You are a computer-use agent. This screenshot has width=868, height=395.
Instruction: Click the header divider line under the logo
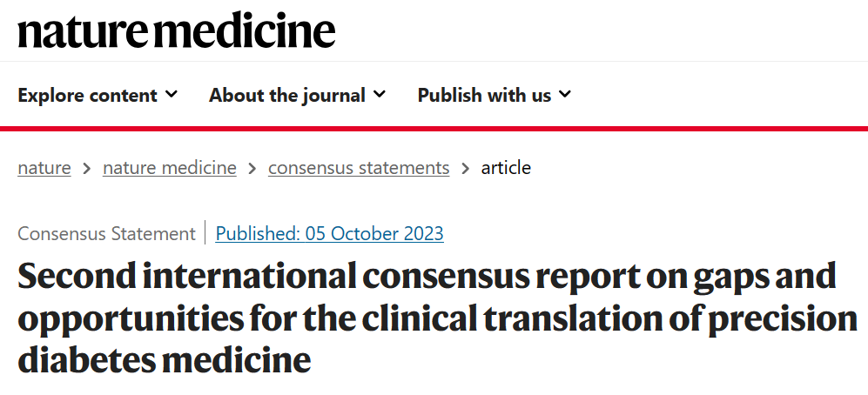coord(434,62)
